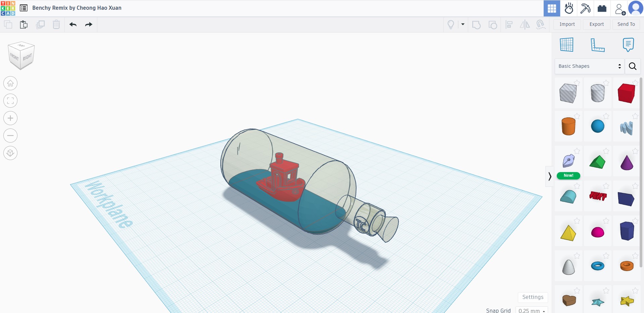This screenshot has height=313, width=644.
Task: Select the Scribble shape
Action: pyautogui.click(x=627, y=127)
